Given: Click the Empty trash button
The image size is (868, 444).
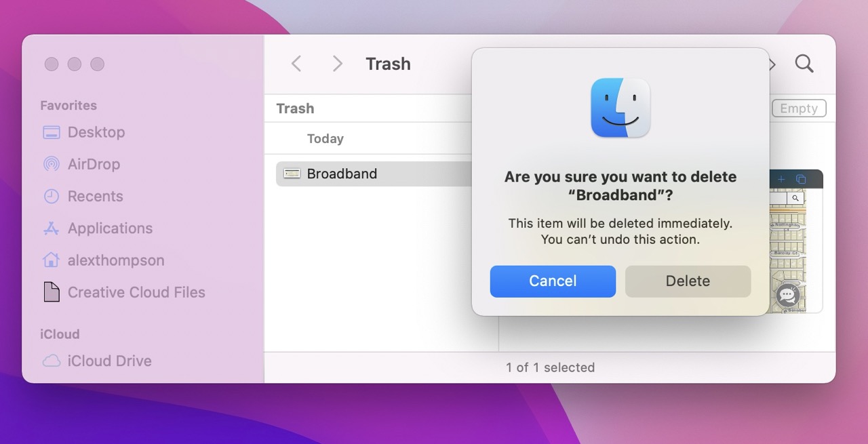Looking at the screenshot, I should pyautogui.click(x=799, y=108).
